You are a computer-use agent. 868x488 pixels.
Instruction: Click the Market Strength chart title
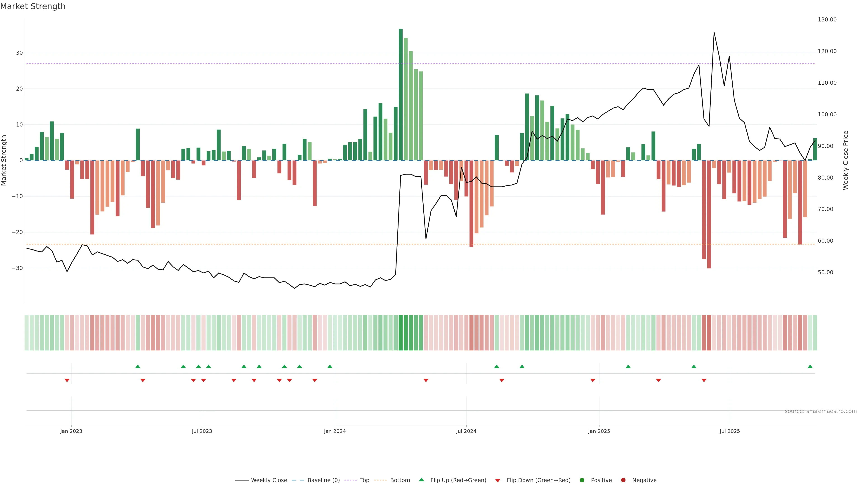pos(33,6)
